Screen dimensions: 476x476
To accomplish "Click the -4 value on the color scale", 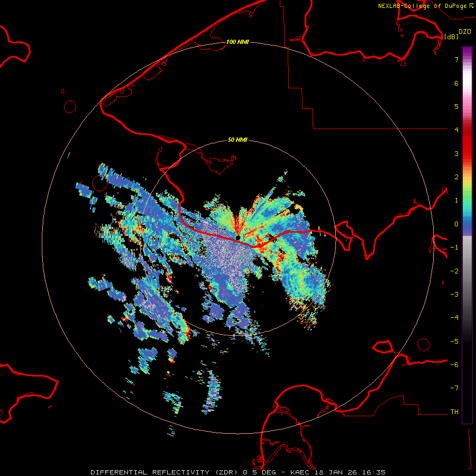I will [x=454, y=317].
